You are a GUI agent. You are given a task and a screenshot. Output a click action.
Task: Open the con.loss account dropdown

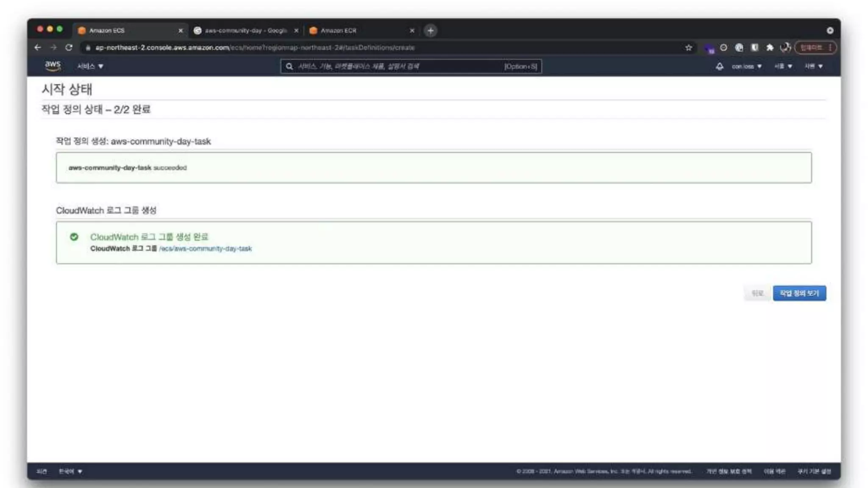coord(746,66)
